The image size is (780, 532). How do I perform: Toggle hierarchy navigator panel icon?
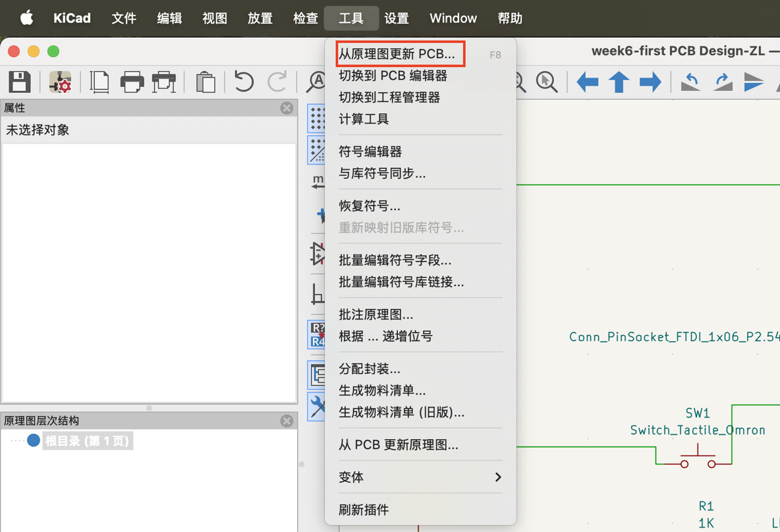[316, 375]
